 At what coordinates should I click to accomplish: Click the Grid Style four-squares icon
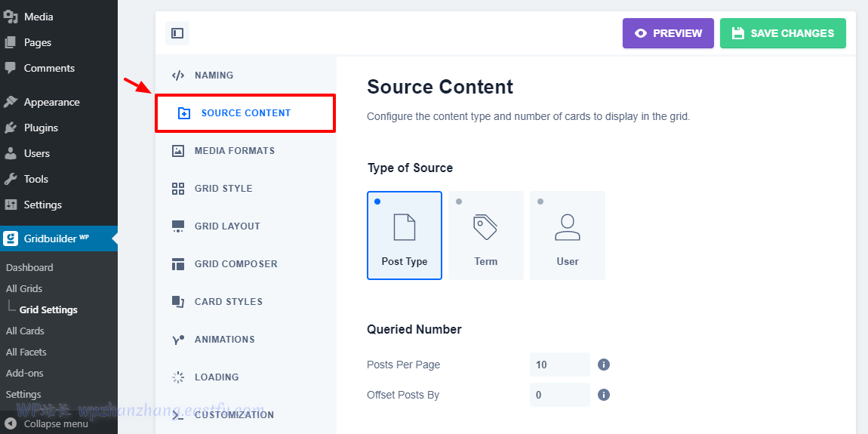click(177, 189)
